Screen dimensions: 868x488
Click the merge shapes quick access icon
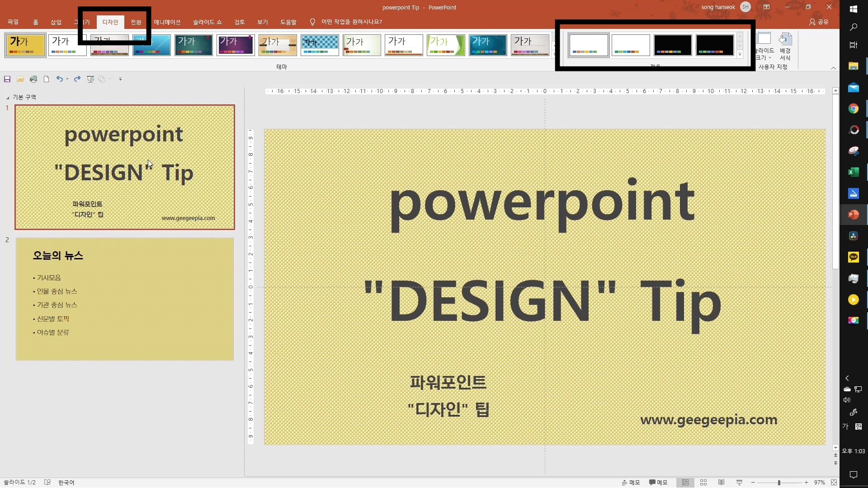(x=102, y=79)
